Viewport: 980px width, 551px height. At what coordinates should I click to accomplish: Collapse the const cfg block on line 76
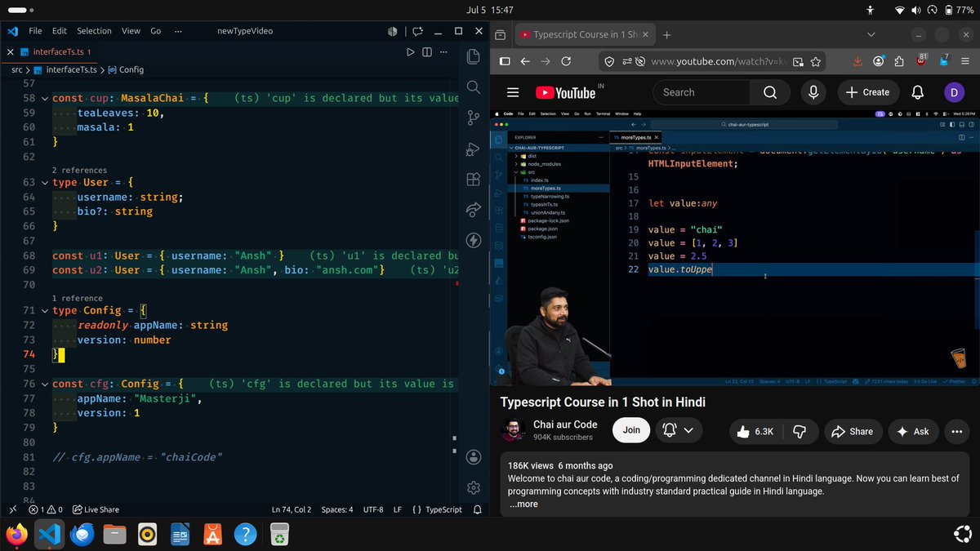(x=44, y=384)
